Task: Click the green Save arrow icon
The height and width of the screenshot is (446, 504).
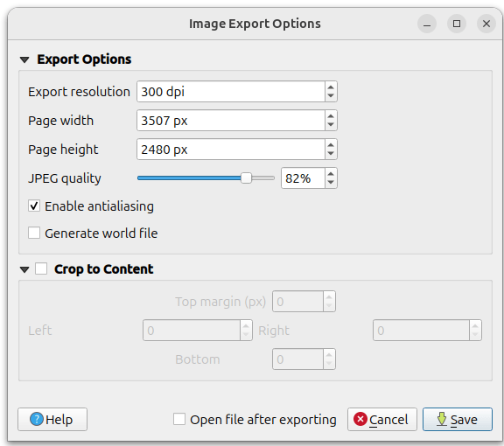Action: tap(442, 419)
